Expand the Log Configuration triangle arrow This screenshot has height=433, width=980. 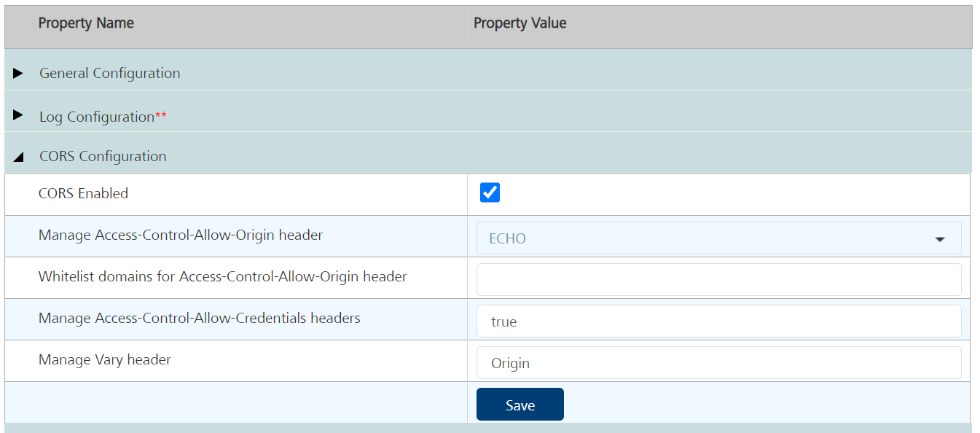pyautogui.click(x=18, y=115)
